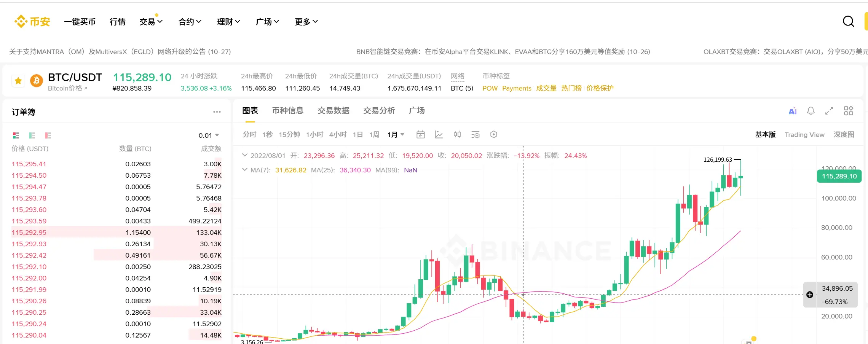Open the AI analysis icon
This screenshot has height=344, width=868.
(x=793, y=111)
